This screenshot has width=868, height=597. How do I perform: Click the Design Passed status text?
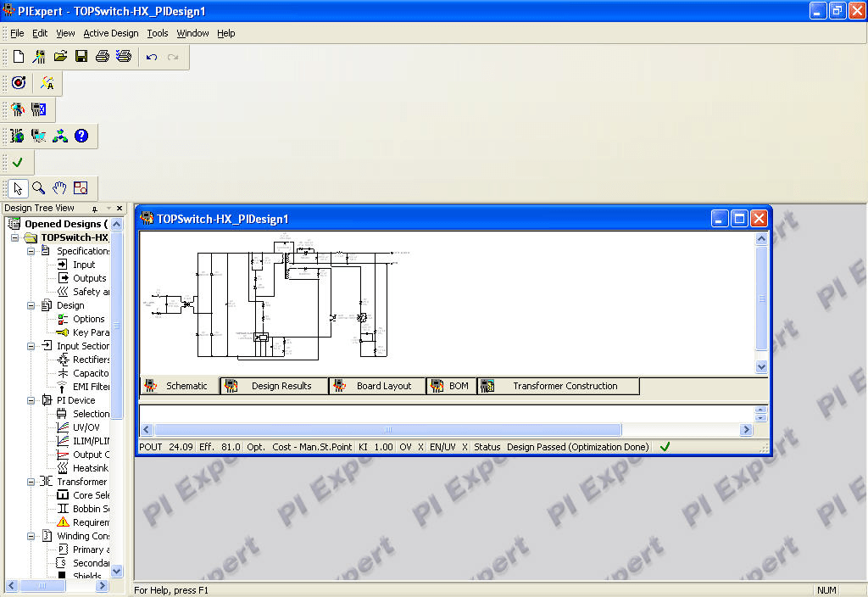pyautogui.click(x=577, y=447)
